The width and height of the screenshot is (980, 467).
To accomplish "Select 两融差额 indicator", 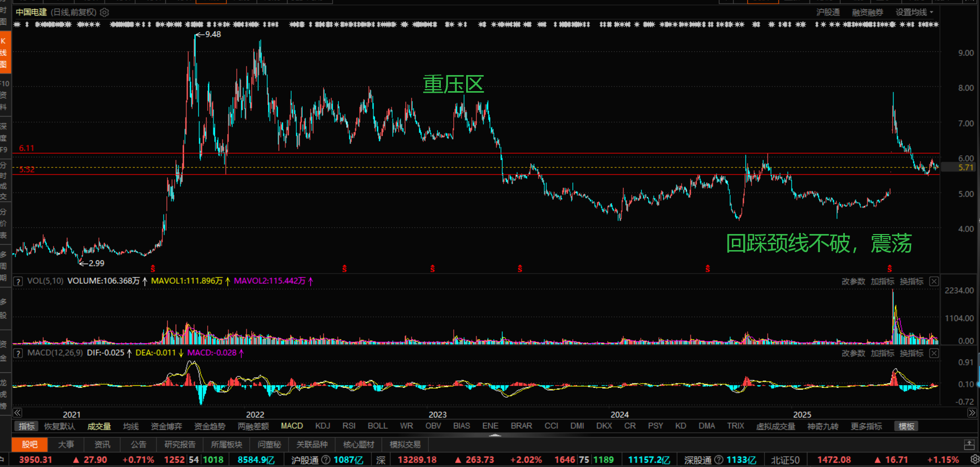I will pos(253,426).
